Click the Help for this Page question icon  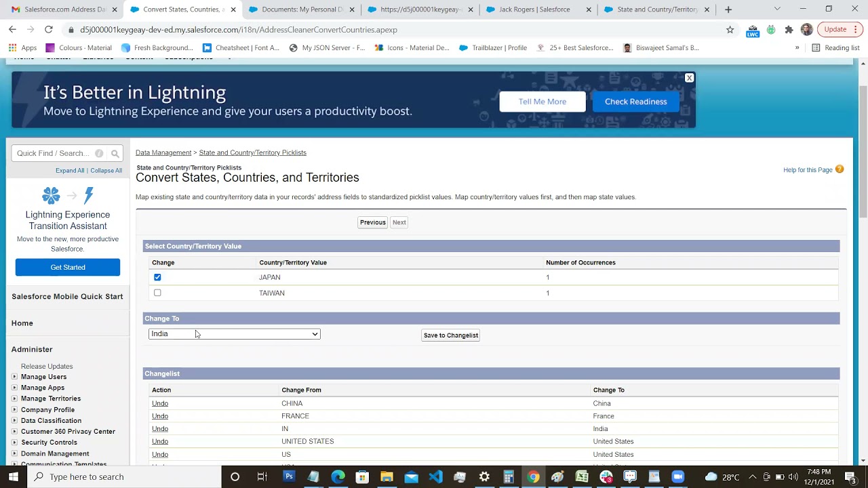click(x=840, y=169)
